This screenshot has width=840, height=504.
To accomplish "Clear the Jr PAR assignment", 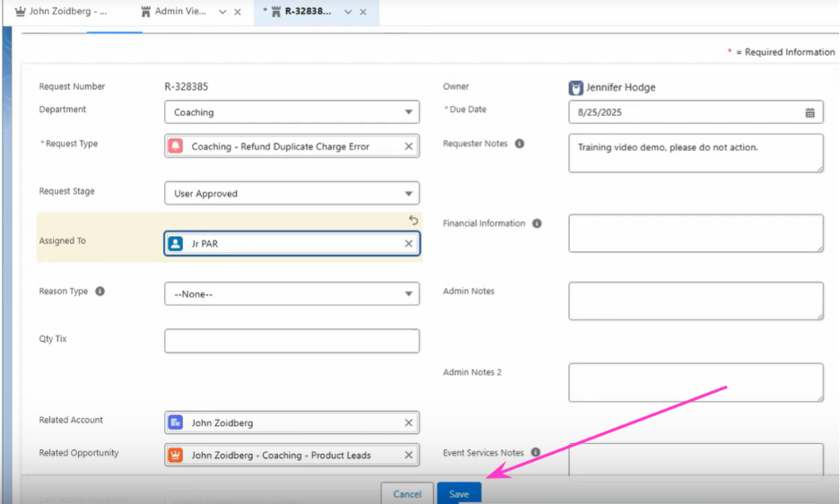I will tap(408, 244).
